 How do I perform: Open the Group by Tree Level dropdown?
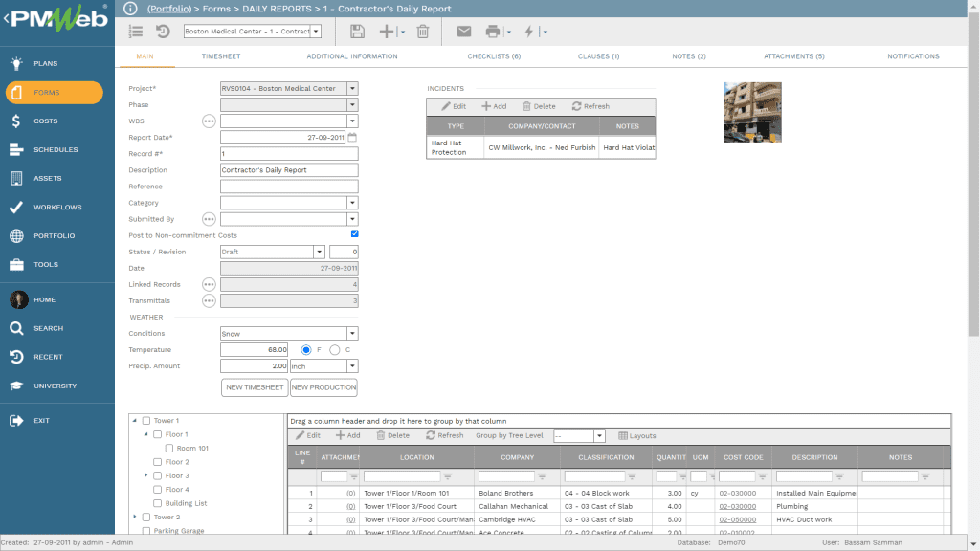(599, 435)
